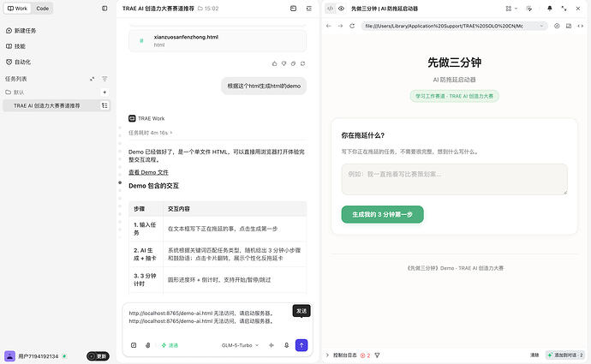Open the console log filter funnel icon
Image resolution: width=591 pixels, height=364 pixels.
click(377, 355)
